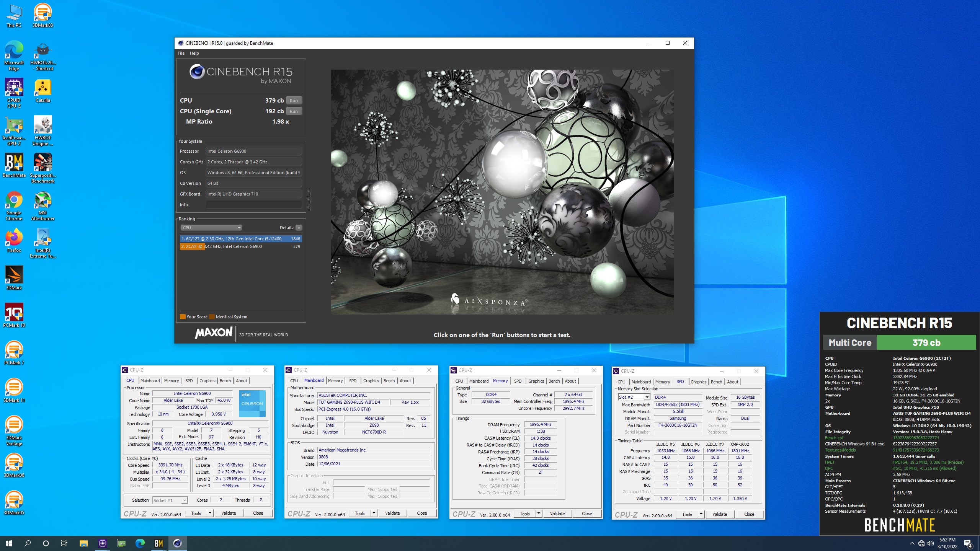Viewport: 980px width, 551px height.
Task: Open the PCMark 7 desktop icon
Action: pyautogui.click(x=14, y=353)
